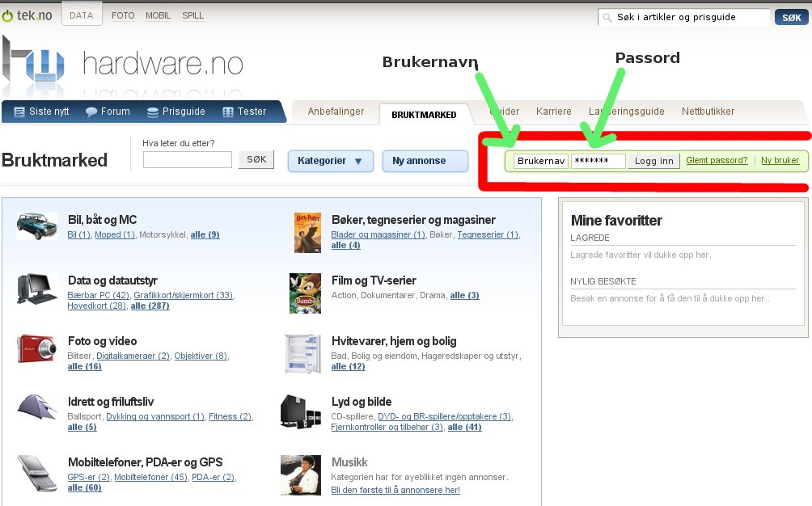Open the green car category thumbnail
Viewport: 812px width, 506px height.
point(36,226)
